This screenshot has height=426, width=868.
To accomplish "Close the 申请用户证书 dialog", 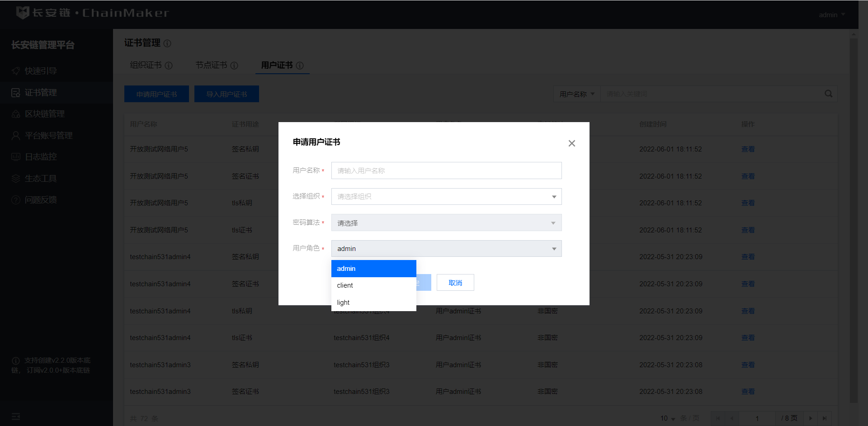I will (x=571, y=143).
